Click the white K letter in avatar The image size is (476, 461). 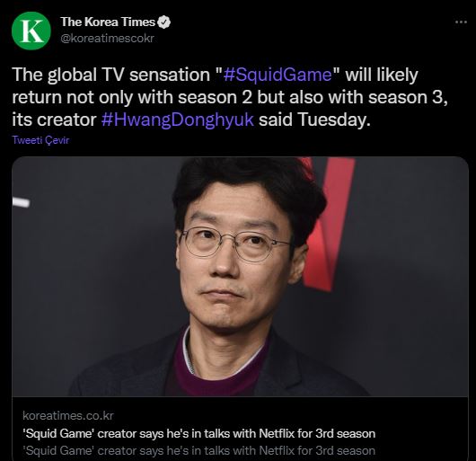click(31, 31)
